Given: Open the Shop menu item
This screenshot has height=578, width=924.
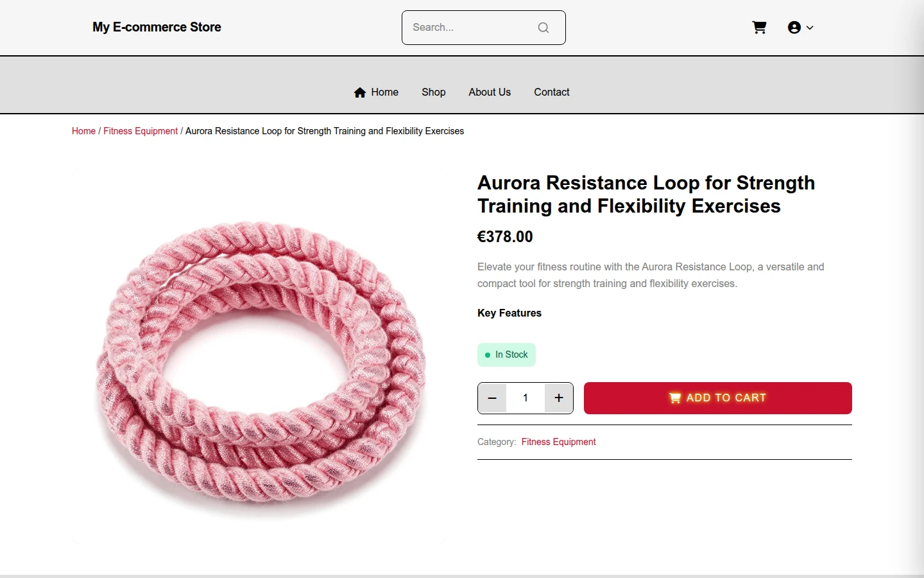Looking at the screenshot, I should click(434, 92).
